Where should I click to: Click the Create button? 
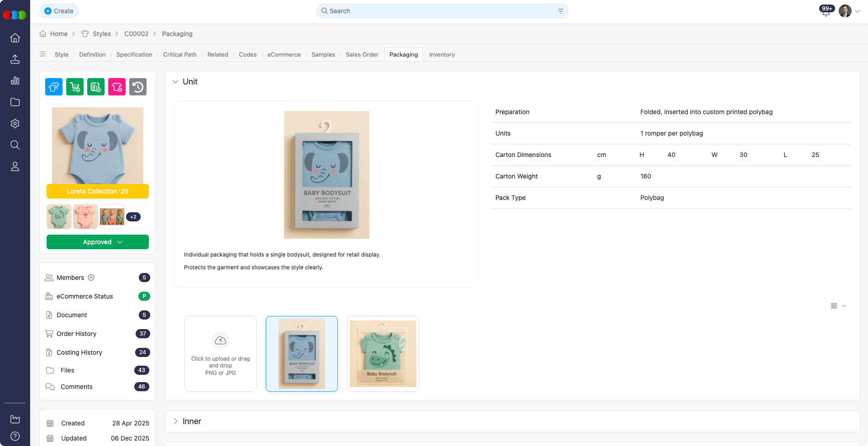coord(59,11)
